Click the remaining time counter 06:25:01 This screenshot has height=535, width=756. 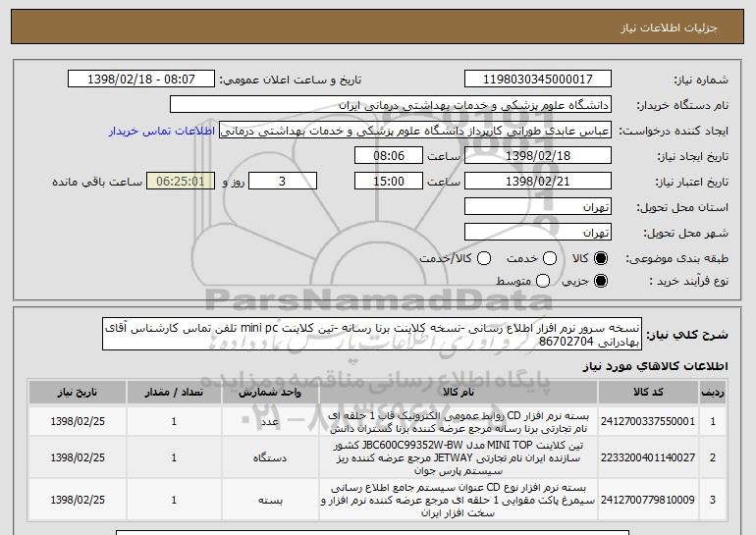(x=181, y=182)
